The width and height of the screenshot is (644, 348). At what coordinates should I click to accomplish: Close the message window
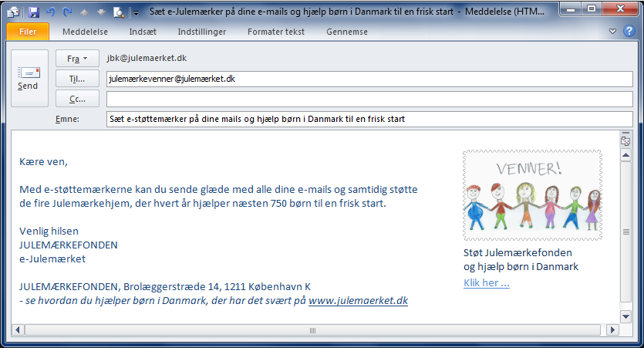620,9
